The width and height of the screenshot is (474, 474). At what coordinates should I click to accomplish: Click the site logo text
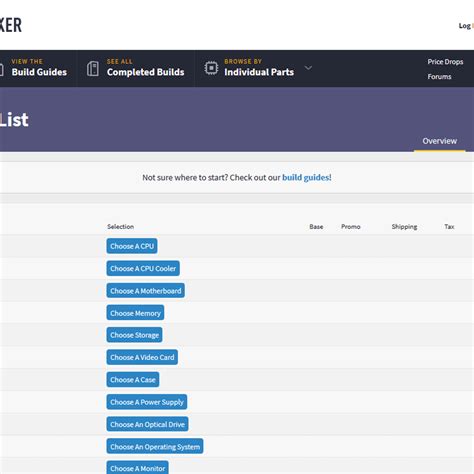click(x=11, y=25)
